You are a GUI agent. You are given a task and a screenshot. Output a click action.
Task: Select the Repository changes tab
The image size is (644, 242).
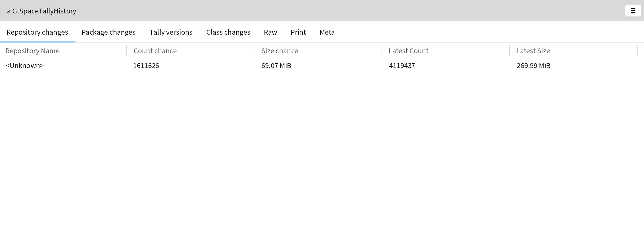pos(37,32)
